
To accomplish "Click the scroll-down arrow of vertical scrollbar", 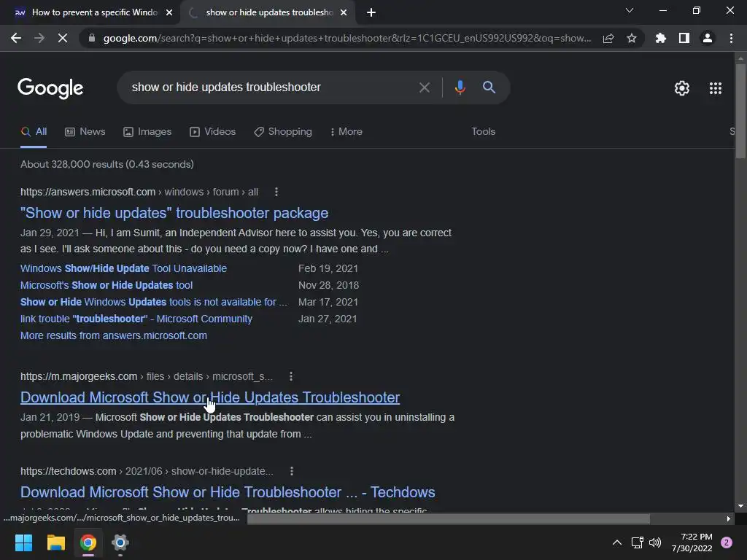I will 740,506.
